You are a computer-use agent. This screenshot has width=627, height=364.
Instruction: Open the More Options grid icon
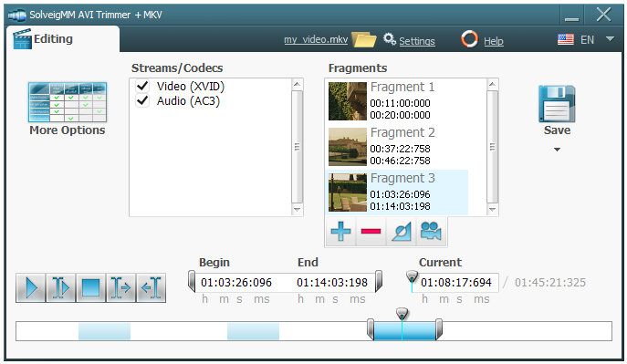point(68,102)
